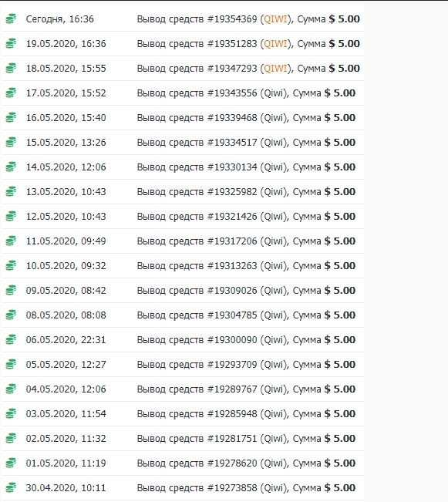Click the coin icon beside 30.04.2020, 10:11
Viewport: 448px width, 502px height.
[x=11, y=487]
